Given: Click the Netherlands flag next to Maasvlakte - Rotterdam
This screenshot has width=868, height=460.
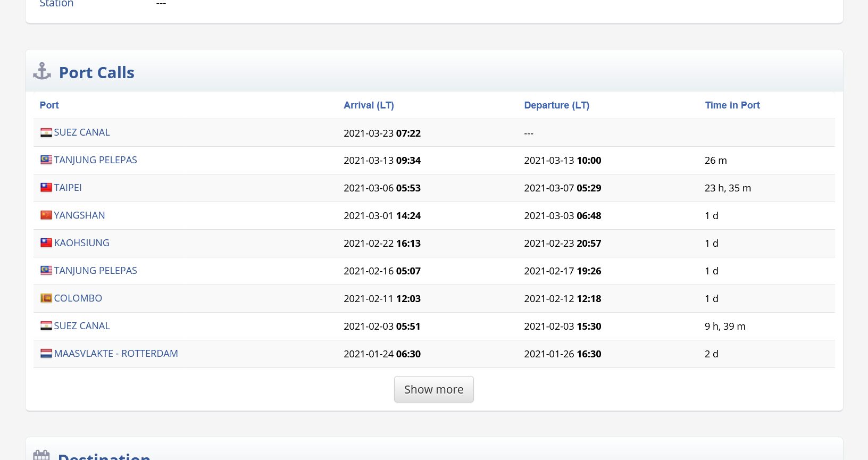Looking at the screenshot, I should [x=46, y=354].
